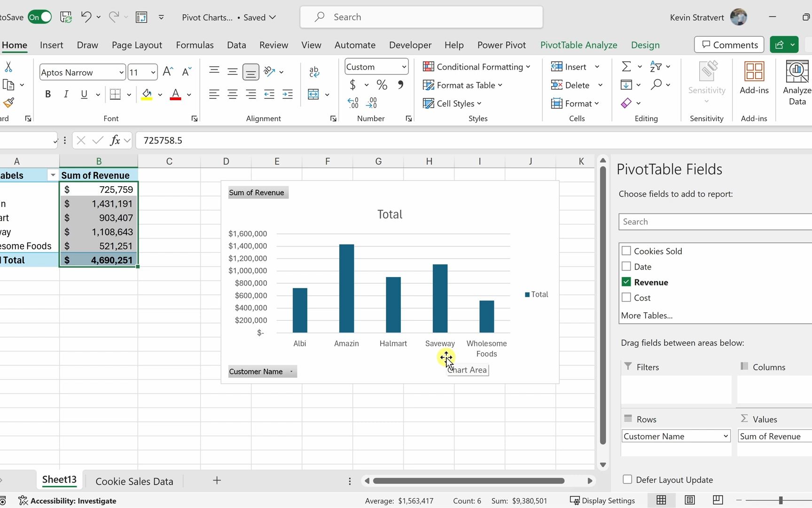Image resolution: width=812 pixels, height=508 pixels.
Task: Apply red font color
Action: 175,94
